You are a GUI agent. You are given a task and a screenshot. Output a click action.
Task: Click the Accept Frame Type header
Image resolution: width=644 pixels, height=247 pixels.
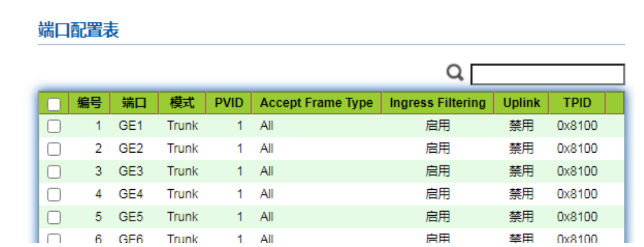pos(316,103)
